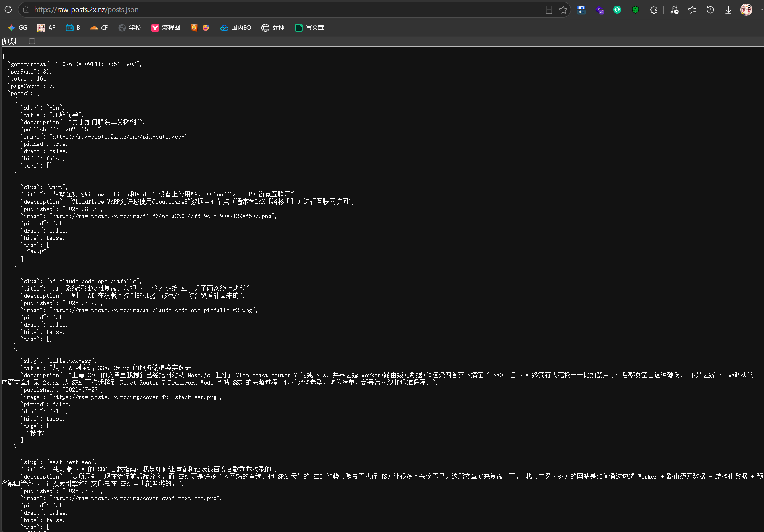Click the af-claude-code-ops-pitfalls-v2.png URL

(x=152, y=310)
